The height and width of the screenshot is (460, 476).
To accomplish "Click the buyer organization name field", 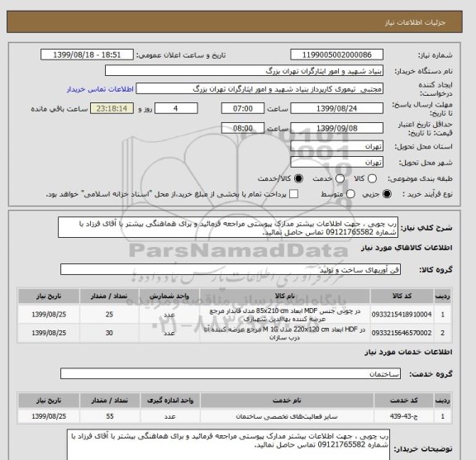I will point(244,71).
